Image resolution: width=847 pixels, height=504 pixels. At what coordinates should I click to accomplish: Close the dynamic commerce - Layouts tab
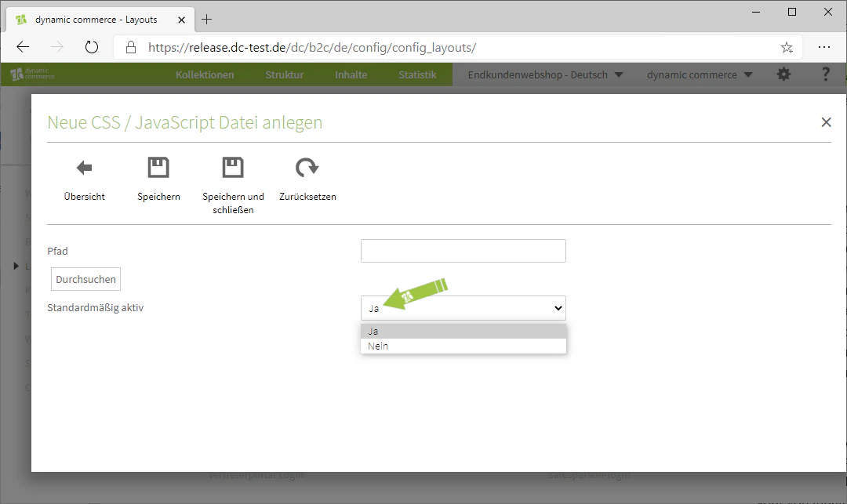coord(181,20)
